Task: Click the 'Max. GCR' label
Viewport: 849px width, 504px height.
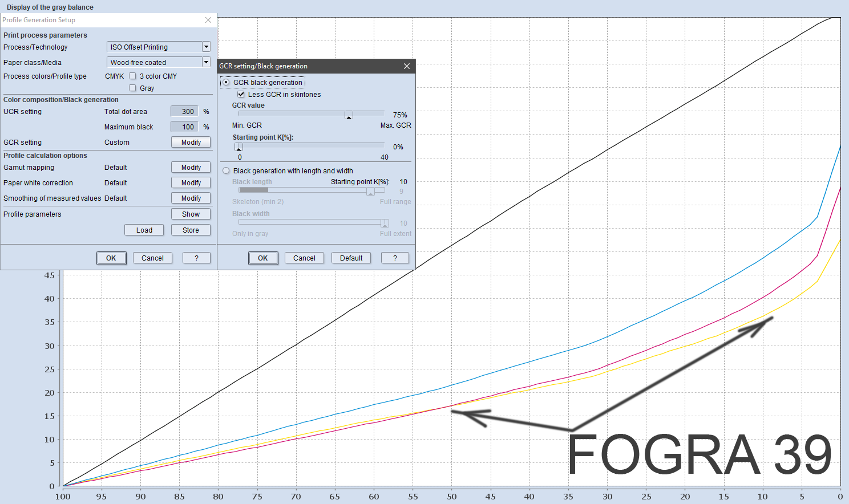Action: 396,125
